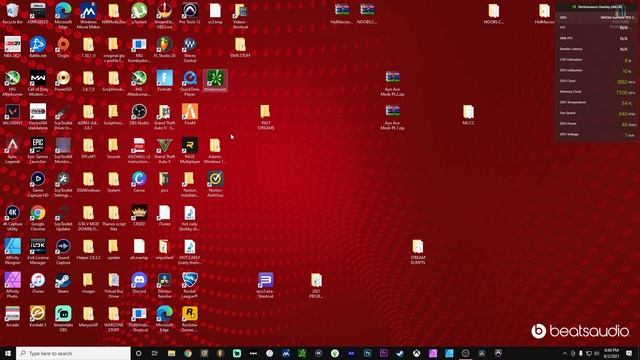Launch the Affinity Designer shortcut
640x360 pixels.
click(12, 252)
